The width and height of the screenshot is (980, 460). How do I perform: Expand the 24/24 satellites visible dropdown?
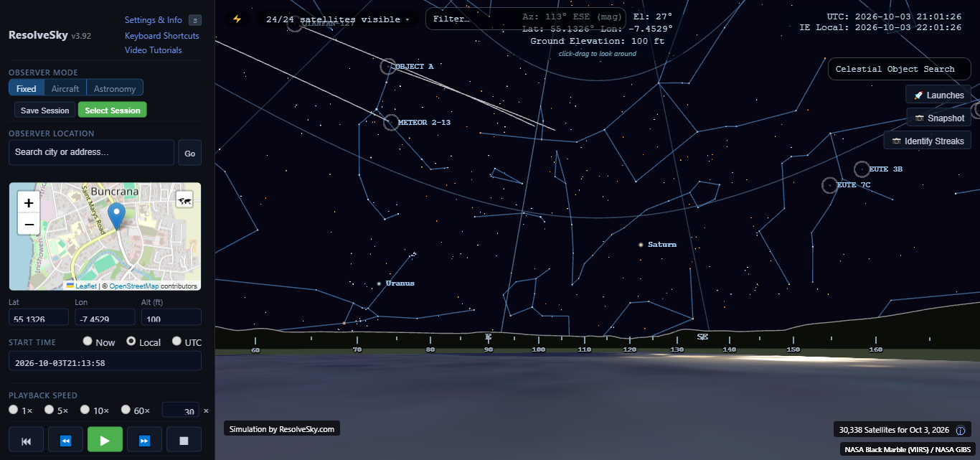coord(337,19)
